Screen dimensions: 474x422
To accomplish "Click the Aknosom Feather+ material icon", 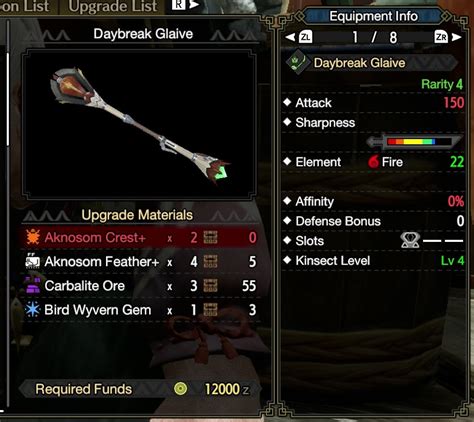I will [x=33, y=262].
